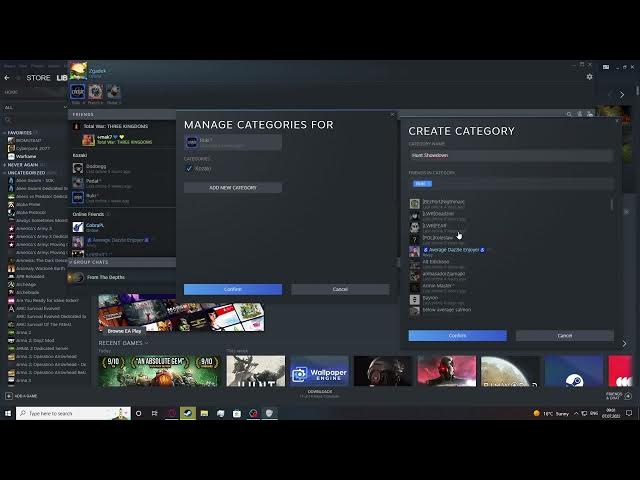Open the ALL library filter dropdown
This screenshot has width=640, height=480.
click(35, 107)
